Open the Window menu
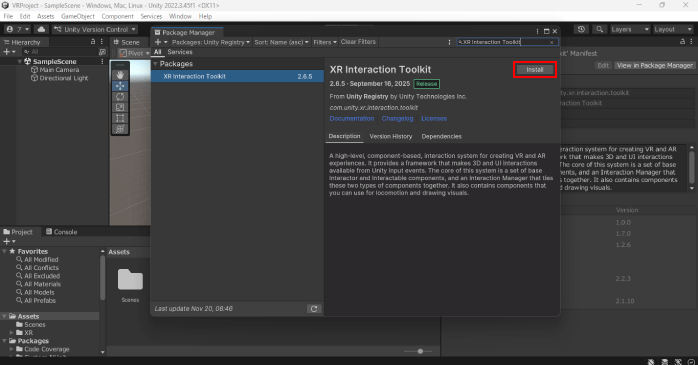Viewport: 698px width, 365px height. click(x=180, y=16)
